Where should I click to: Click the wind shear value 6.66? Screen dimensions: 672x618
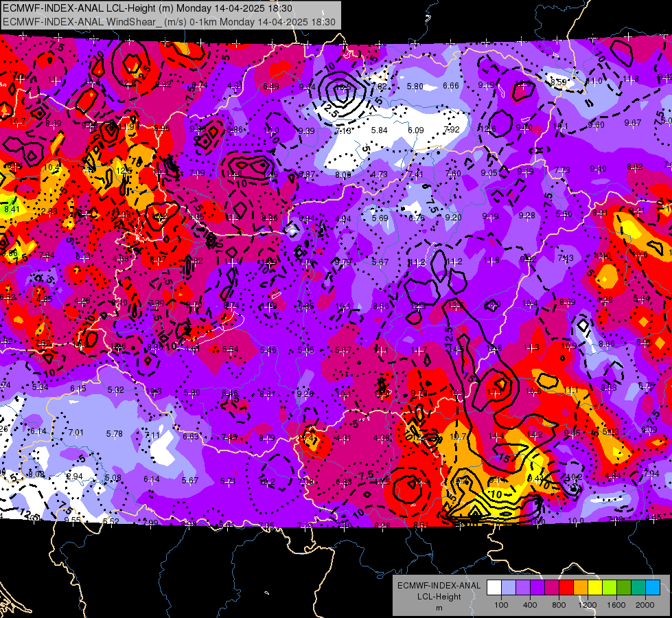pyautogui.click(x=451, y=86)
